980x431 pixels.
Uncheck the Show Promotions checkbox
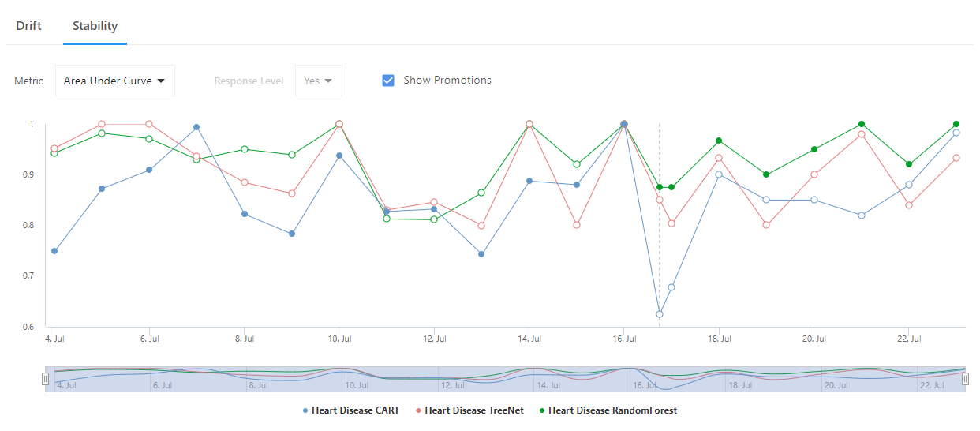(x=388, y=81)
